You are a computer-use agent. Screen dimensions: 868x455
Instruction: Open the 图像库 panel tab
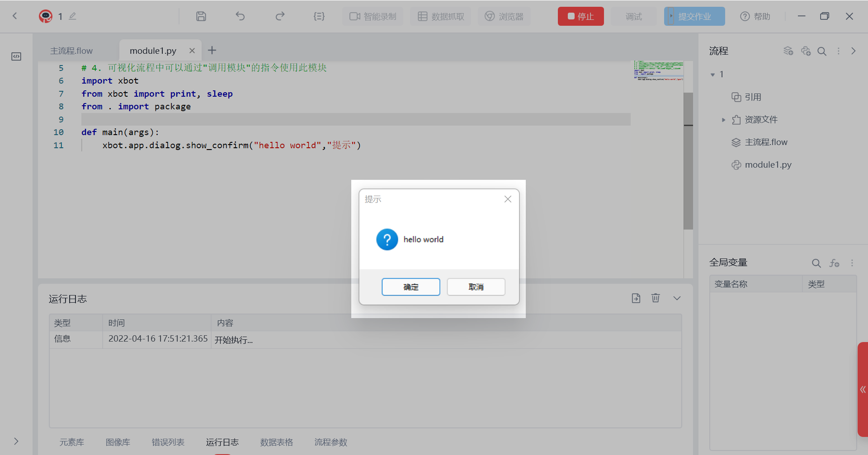(x=118, y=442)
